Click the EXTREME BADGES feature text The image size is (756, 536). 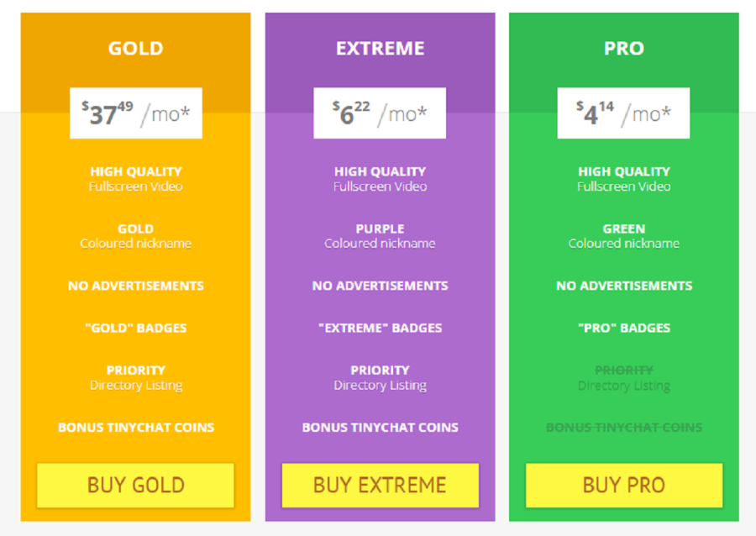[380, 328]
